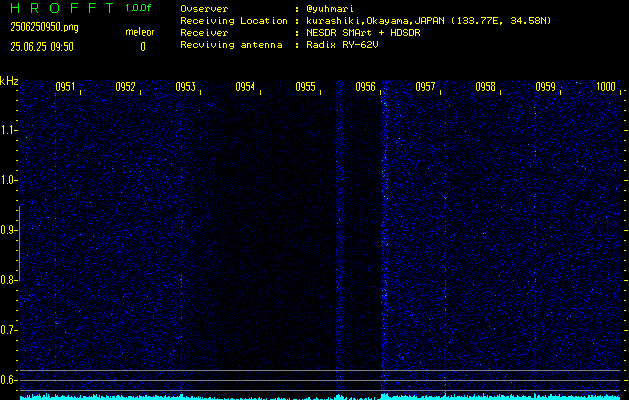Click the HROFFT title text

click(62, 8)
